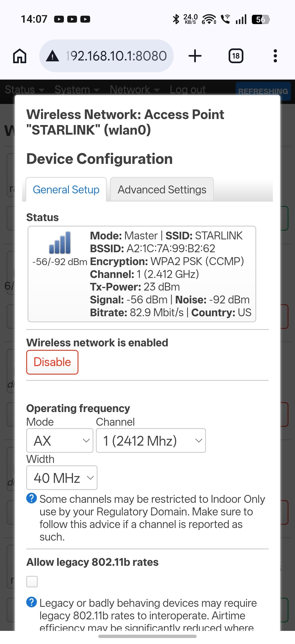Tap the not-secure warning triangle icon
295x644 pixels.
pyautogui.click(x=52, y=56)
